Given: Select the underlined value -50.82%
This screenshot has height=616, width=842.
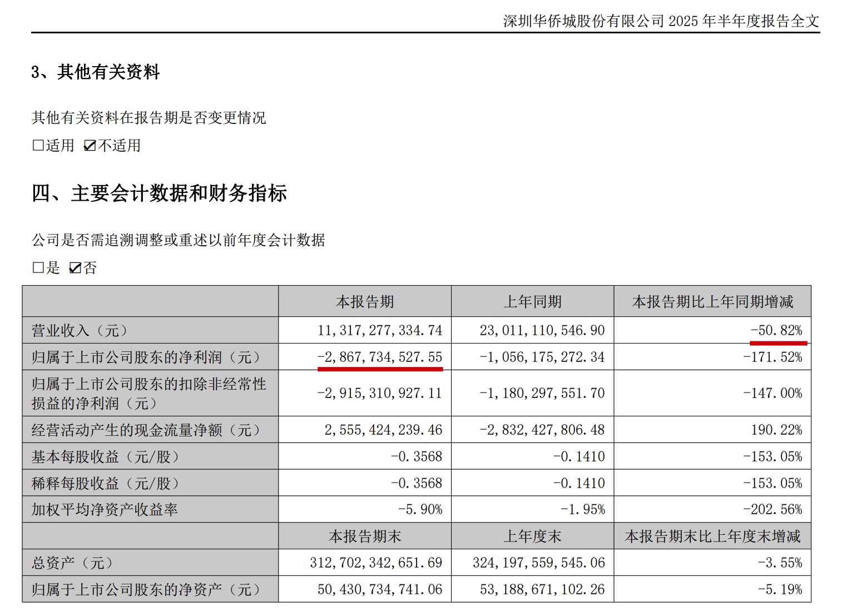Looking at the screenshot, I should (x=776, y=331).
